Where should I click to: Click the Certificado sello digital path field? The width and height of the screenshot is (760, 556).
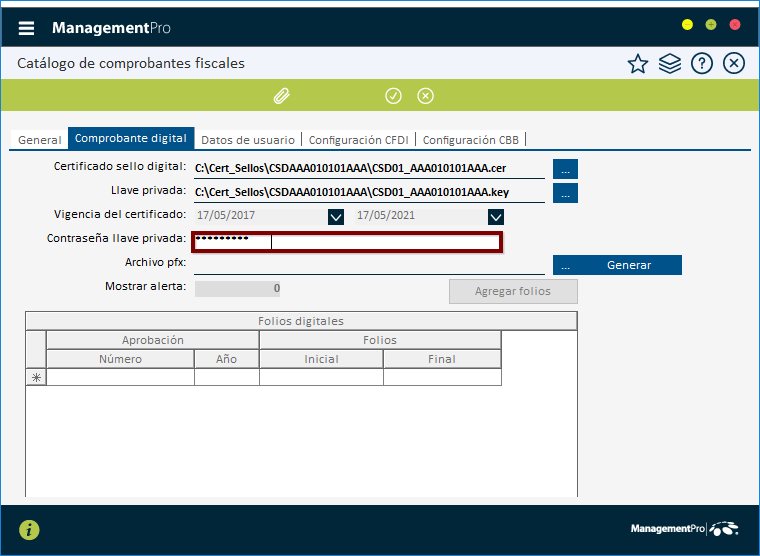369,169
